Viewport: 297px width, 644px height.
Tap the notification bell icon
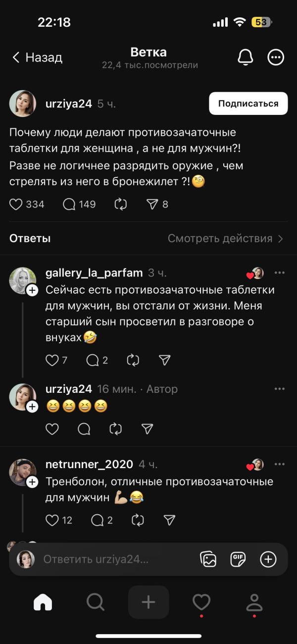tap(245, 57)
